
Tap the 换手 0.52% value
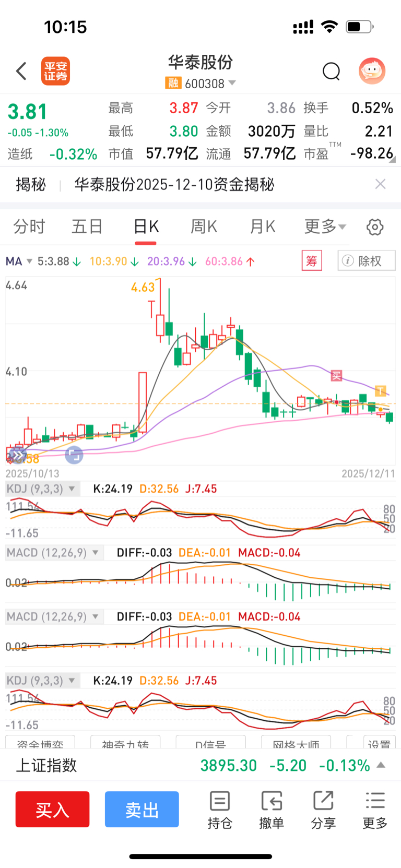click(372, 108)
